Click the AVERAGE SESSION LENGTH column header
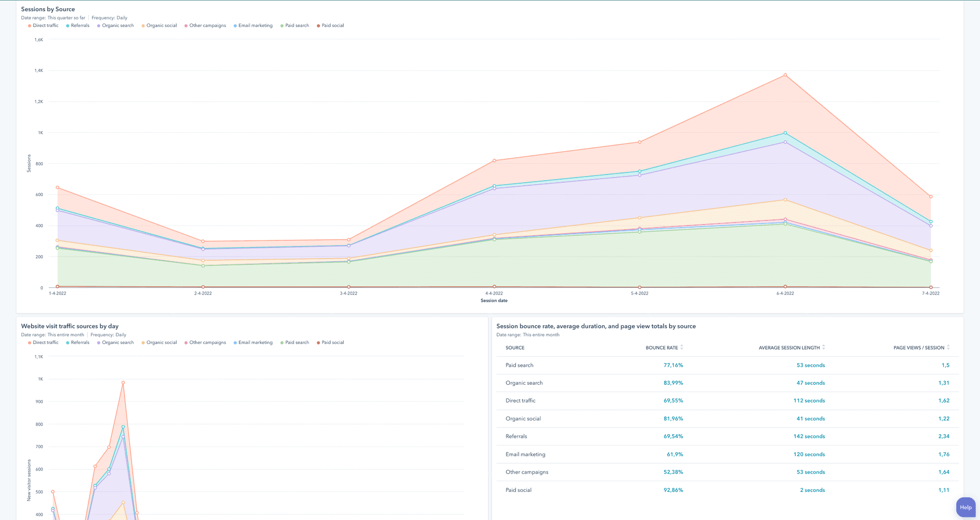This screenshot has height=520, width=980. click(789, 348)
